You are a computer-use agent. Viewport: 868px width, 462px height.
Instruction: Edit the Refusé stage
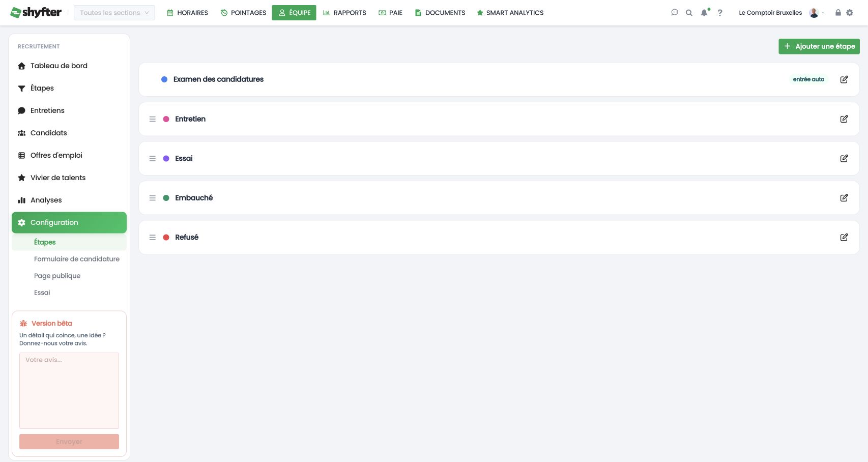(844, 237)
